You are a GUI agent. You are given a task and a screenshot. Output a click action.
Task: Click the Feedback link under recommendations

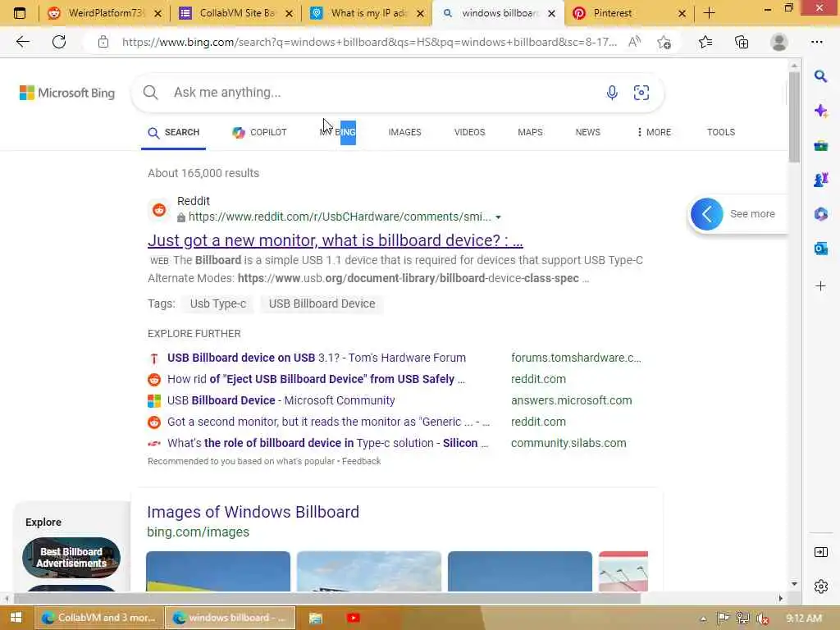point(361,461)
